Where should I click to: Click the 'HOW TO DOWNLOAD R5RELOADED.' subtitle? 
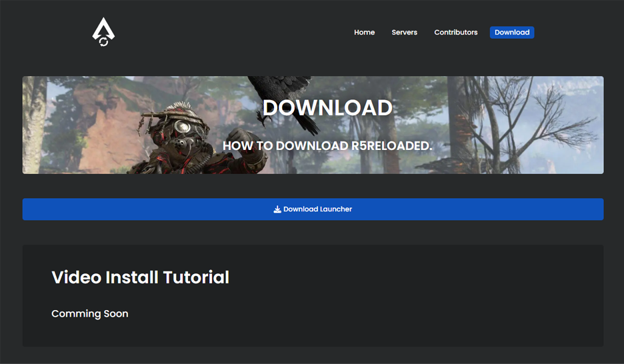327,146
